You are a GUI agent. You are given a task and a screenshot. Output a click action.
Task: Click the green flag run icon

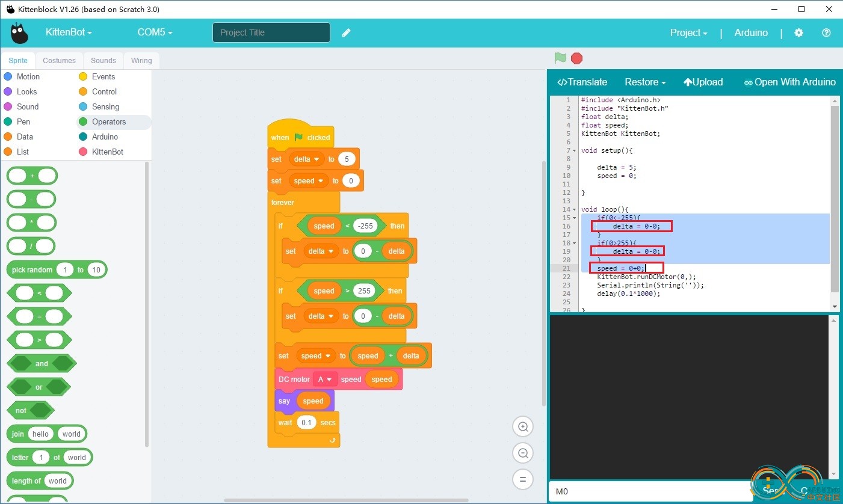pos(560,58)
